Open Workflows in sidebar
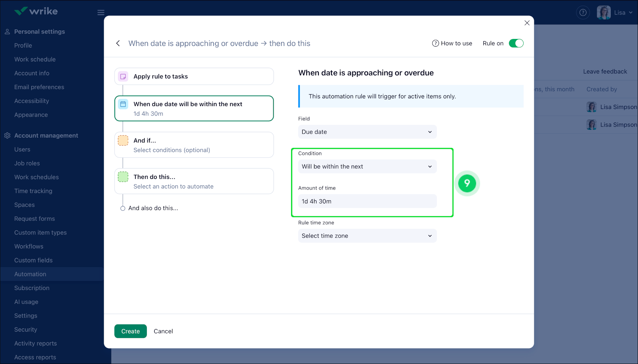Screen dimensions: 638x364 (x=29, y=246)
